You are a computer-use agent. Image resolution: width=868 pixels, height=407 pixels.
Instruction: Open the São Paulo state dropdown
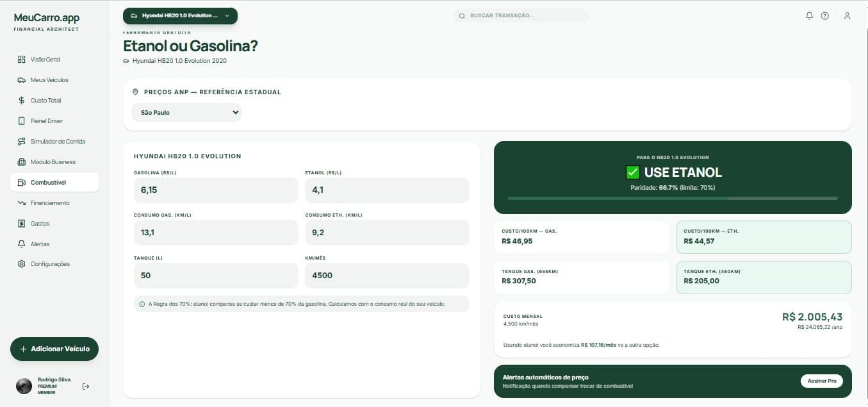click(x=186, y=112)
